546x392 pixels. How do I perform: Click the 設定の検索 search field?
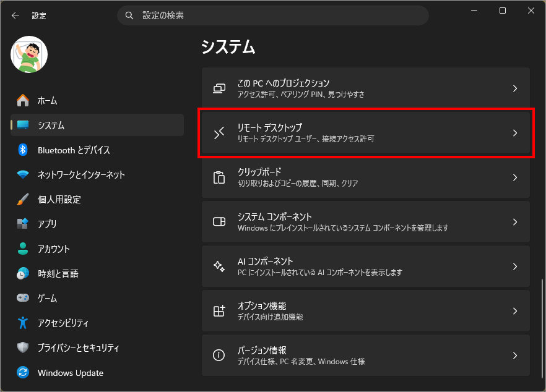pos(279,15)
